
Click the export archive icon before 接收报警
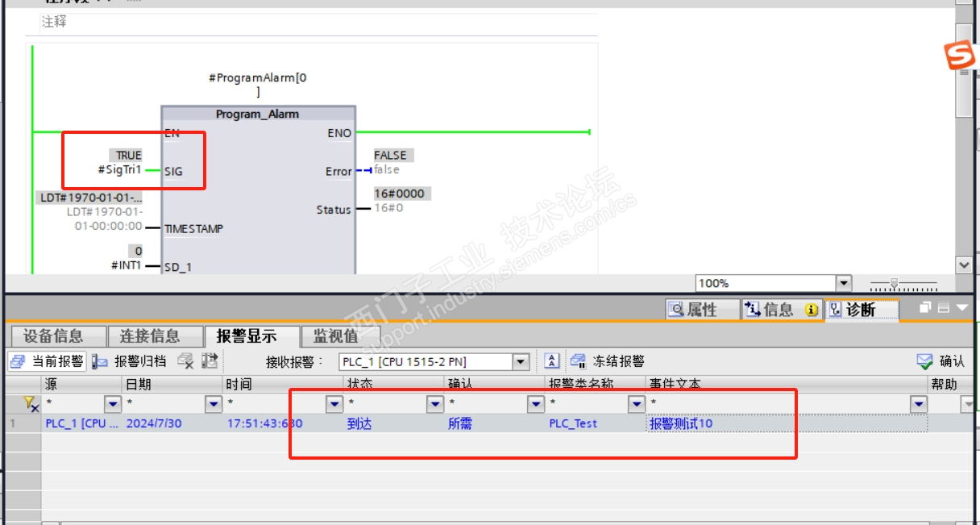point(210,361)
